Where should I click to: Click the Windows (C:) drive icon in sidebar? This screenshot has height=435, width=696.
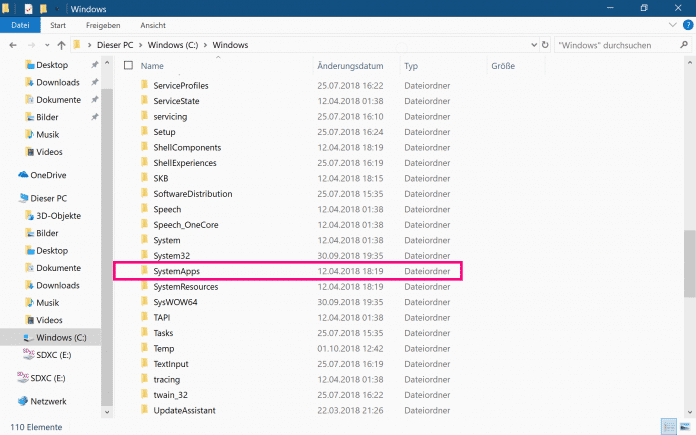tap(27, 337)
